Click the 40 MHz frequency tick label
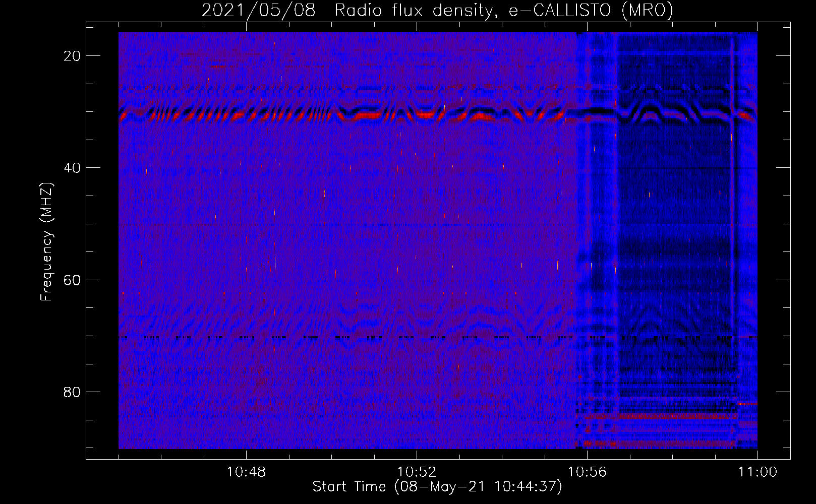 [x=72, y=168]
